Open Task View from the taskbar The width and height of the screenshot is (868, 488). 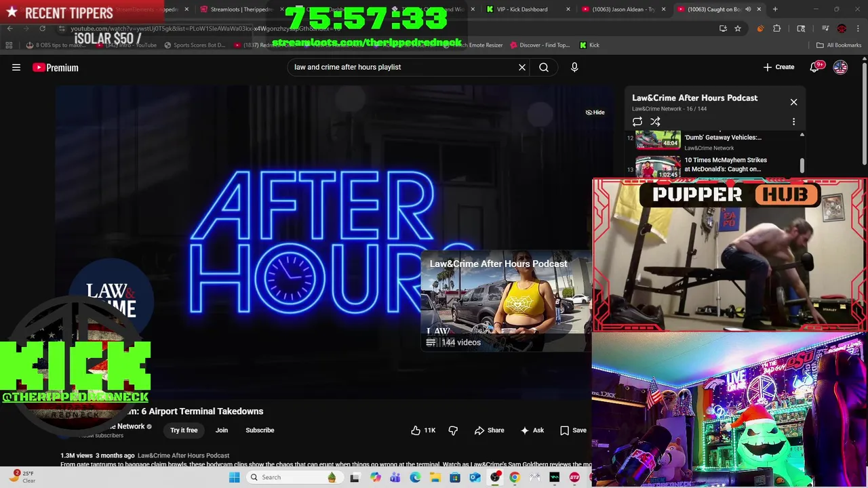pos(355,477)
